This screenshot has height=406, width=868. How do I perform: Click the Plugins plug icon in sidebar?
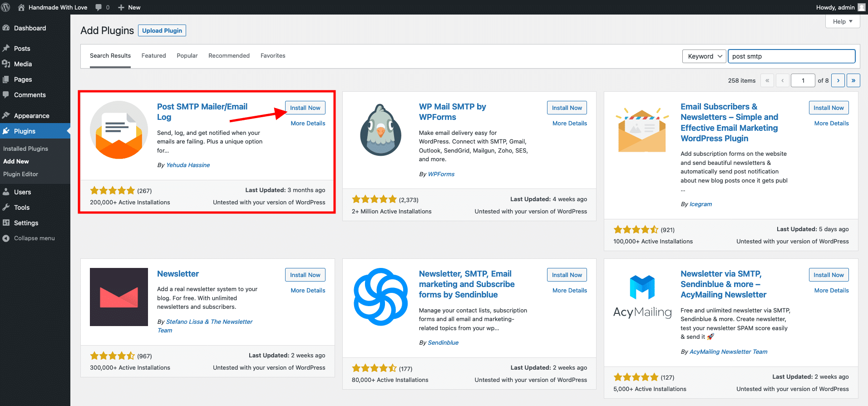point(6,131)
